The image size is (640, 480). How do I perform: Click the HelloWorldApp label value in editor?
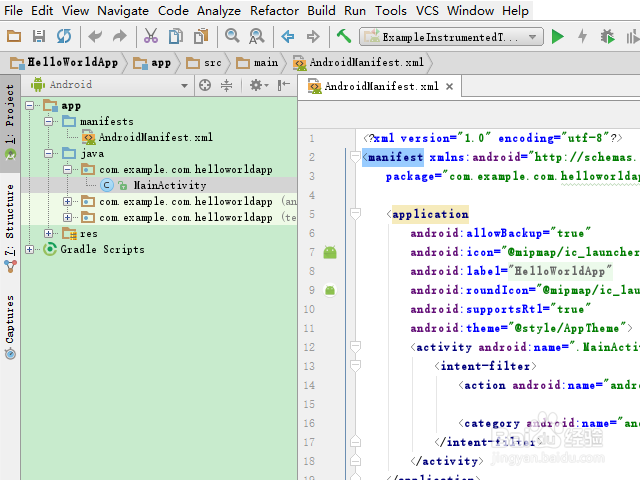559,271
